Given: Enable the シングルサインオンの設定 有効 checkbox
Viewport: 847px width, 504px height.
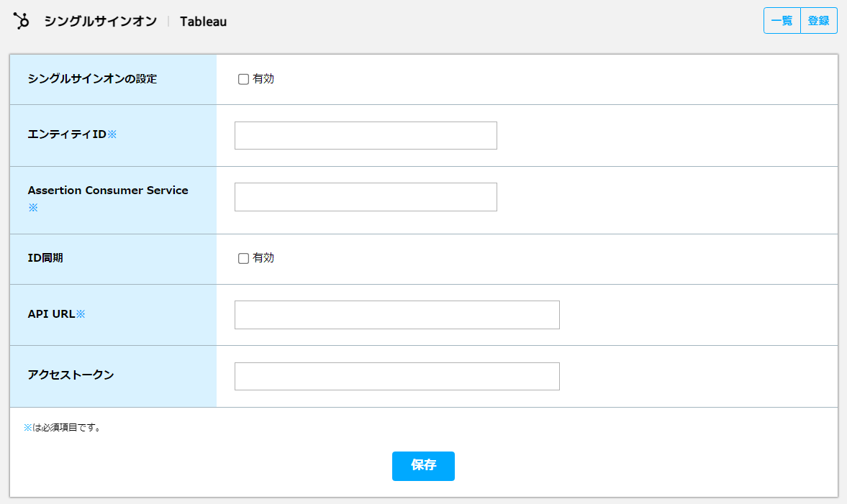Looking at the screenshot, I should (244, 79).
